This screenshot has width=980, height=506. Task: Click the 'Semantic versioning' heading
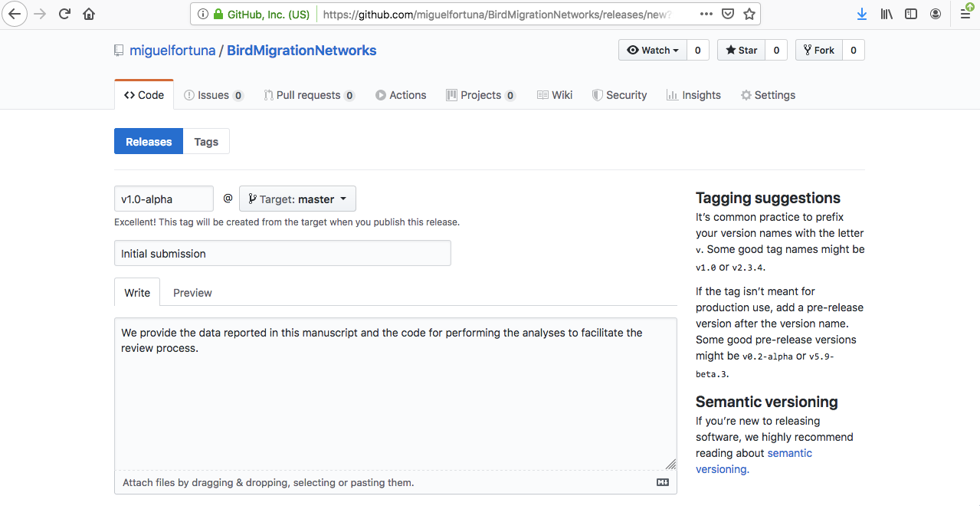coord(767,402)
